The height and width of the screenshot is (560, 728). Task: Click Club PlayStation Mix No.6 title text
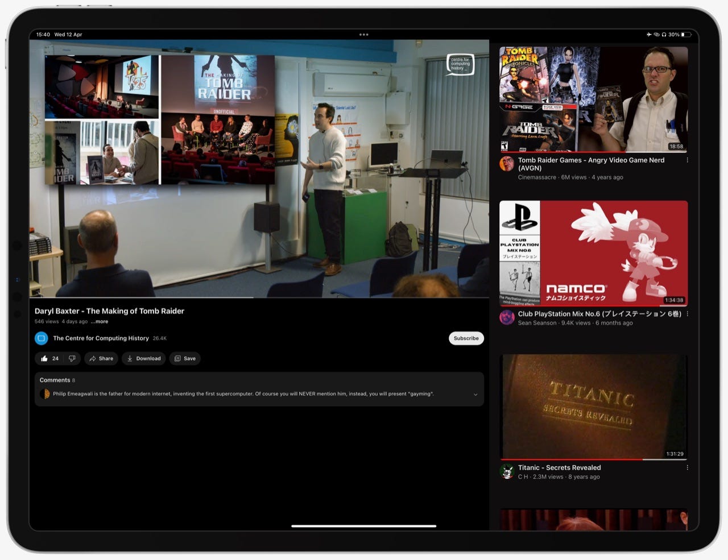click(599, 314)
